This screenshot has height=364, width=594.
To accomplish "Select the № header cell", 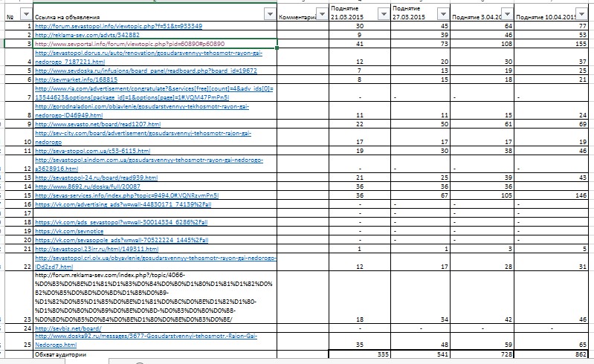I will pyautogui.click(x=19, y=13).
